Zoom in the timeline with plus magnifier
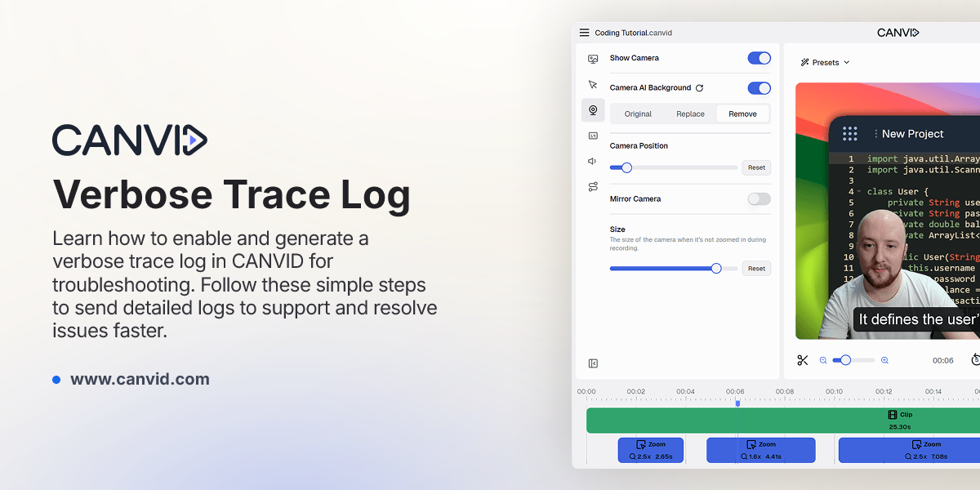This screenshot has width=980, height=490. [884, 360]
